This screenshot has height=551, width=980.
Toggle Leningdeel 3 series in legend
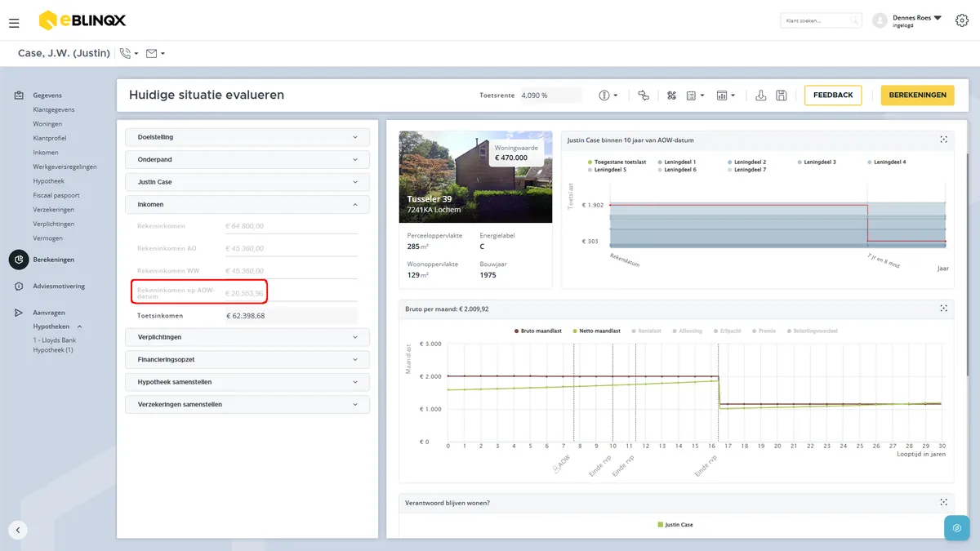(817, 162)
